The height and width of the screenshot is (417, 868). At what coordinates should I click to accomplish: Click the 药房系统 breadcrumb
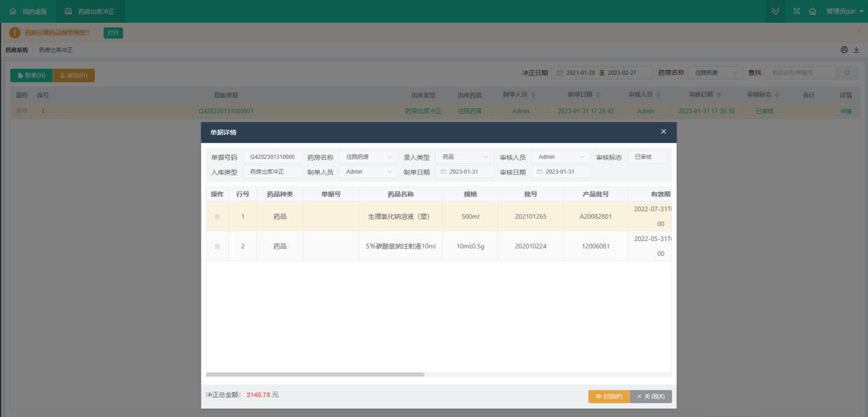[17, 50]
